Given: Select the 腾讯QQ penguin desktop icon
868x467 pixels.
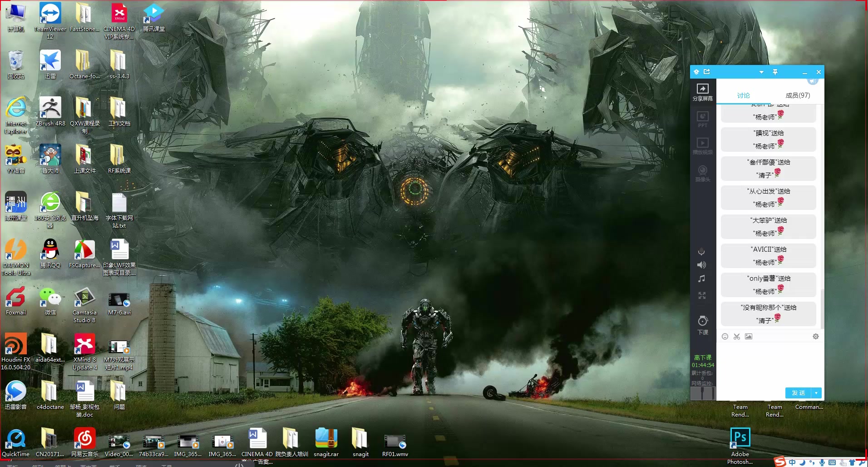Looking at the screenshot, I should point(50,253).
